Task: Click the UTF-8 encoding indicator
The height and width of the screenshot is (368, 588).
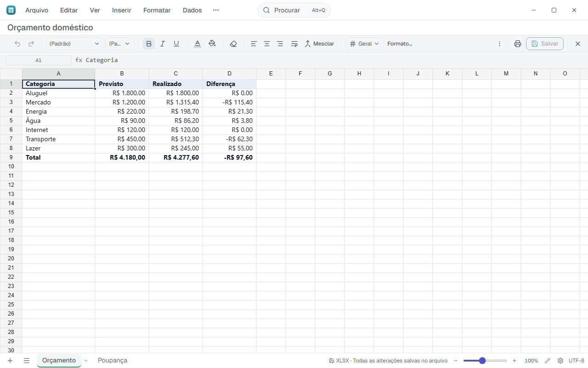Action: coord(577,361)
